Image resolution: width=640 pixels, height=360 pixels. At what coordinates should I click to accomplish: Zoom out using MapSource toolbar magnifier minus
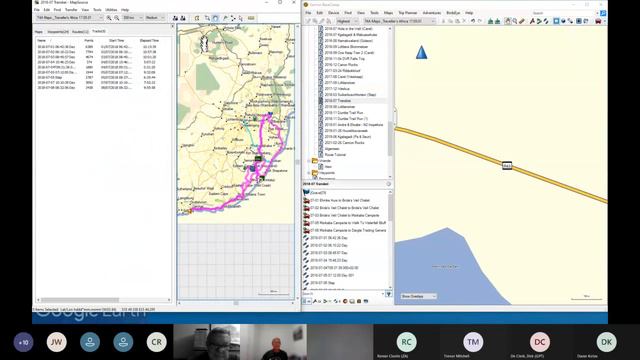click(x=116, y=18)
